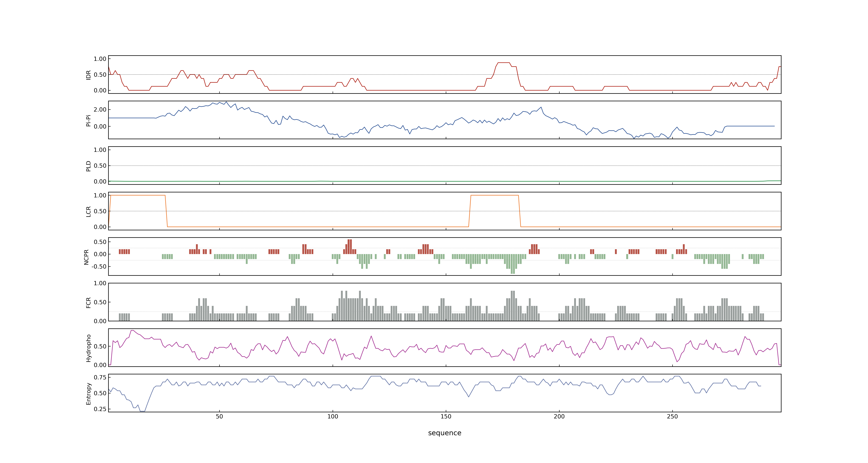Click x-axis tick label 150
The height and width of the screenshot is (463, 868).
(446, 416)
